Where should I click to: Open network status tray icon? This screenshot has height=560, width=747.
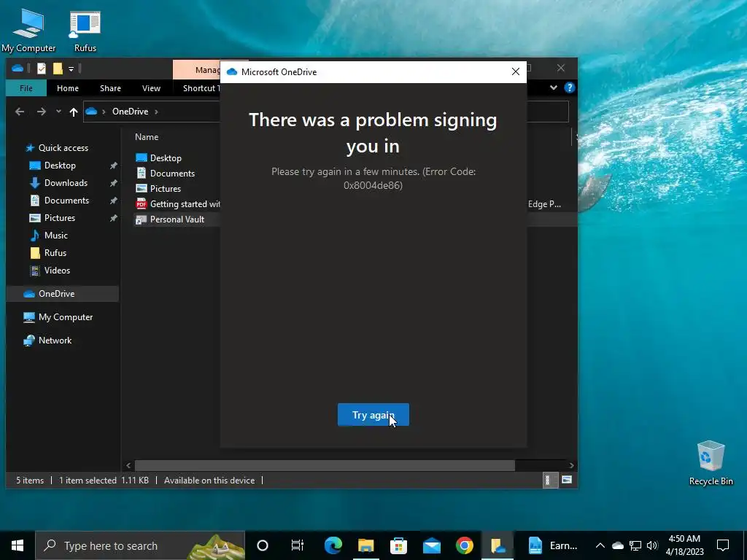[x=635, y=545]
